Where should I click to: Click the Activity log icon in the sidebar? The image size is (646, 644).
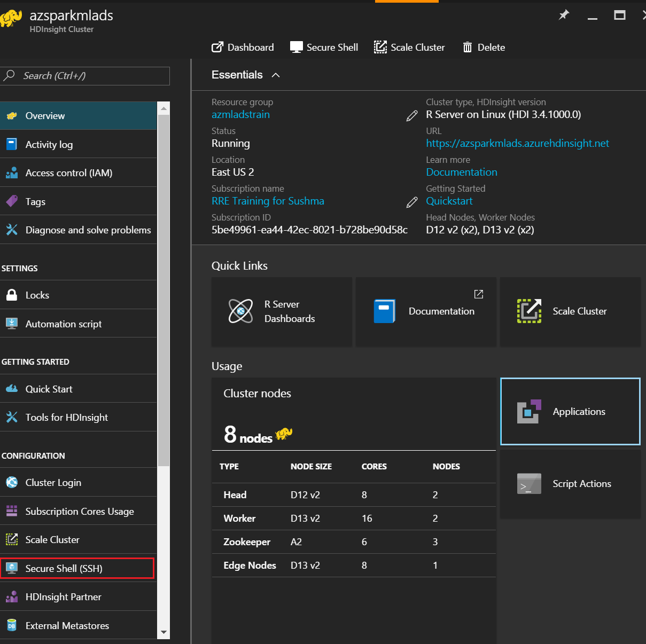point(12,144)
